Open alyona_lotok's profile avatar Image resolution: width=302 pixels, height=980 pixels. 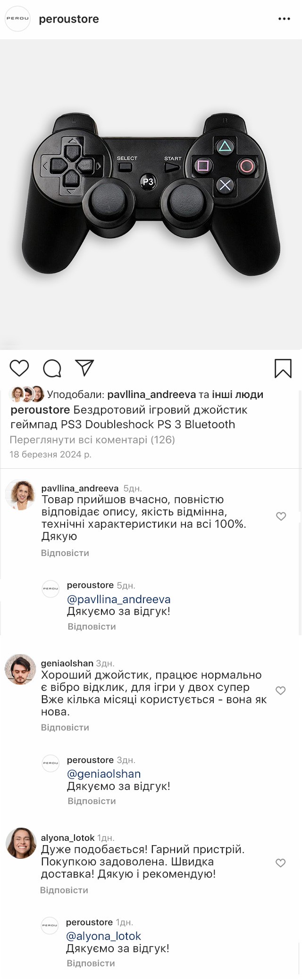coord(21,843)
